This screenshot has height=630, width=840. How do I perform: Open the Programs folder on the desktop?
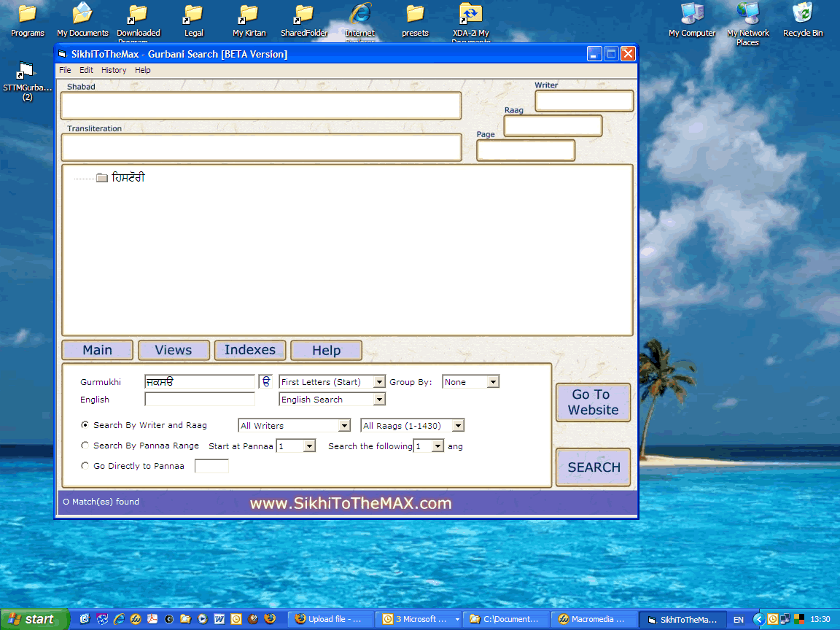tap(27, 21)
